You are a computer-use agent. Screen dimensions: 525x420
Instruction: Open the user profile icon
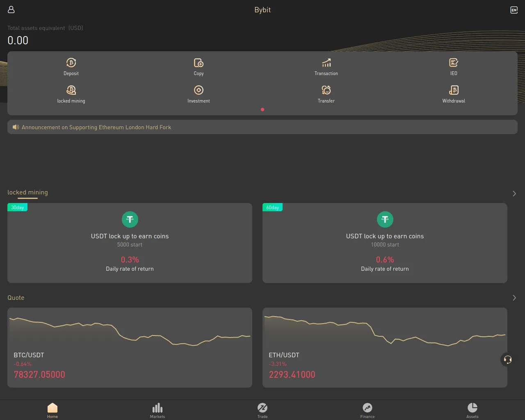pos(11,9)
